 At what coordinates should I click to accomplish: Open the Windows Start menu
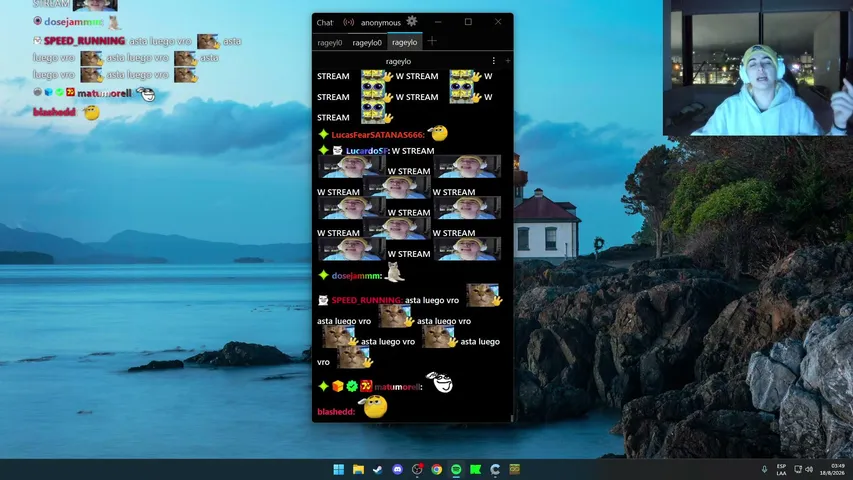(x=338, y=469)
